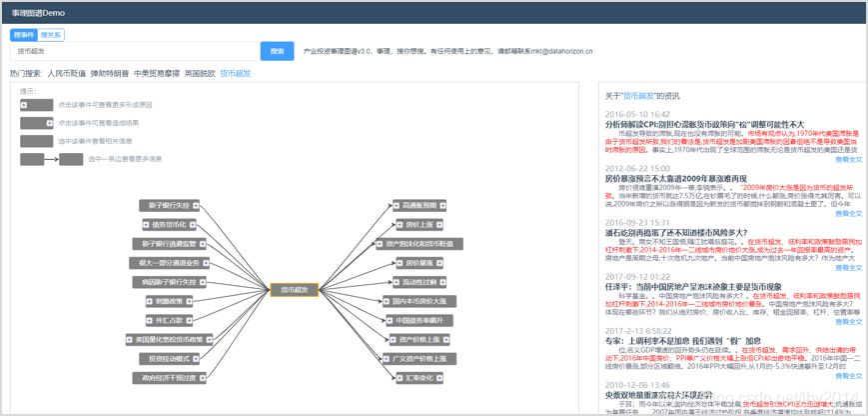Expand causes of 美国量化宽松货币政策 via left plus

point(130,340)
